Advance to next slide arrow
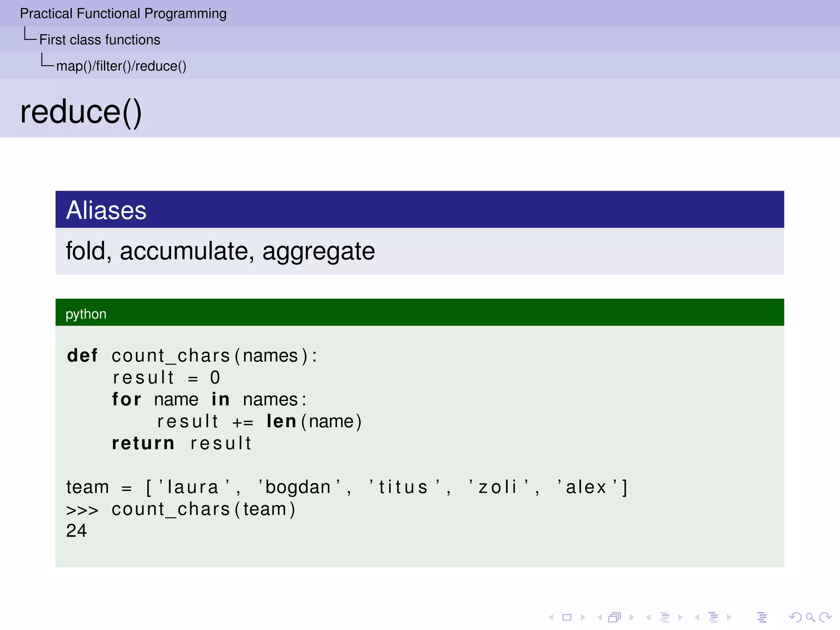The width and height of the screenshot is (840, 630). [583, 617]
